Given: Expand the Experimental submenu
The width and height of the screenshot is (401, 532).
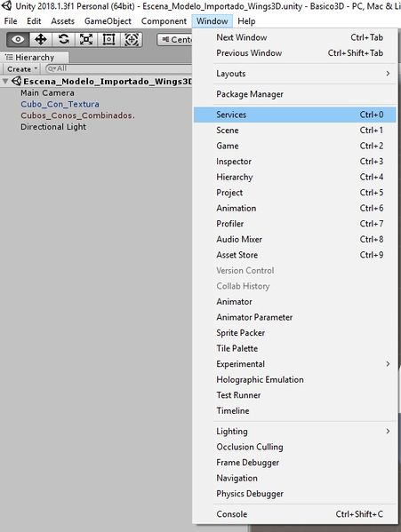Looking at the screenshot, I should 294,364.
